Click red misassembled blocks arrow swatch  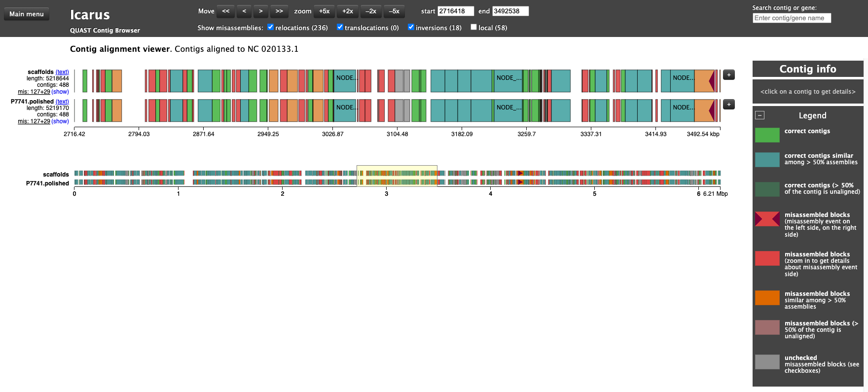click(767, 219)
